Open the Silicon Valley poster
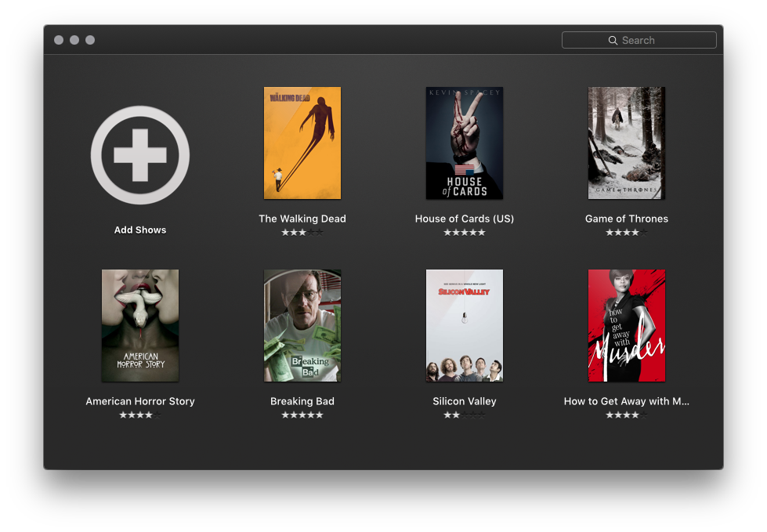This screenshot has height=532, width=767. point(465,325)
